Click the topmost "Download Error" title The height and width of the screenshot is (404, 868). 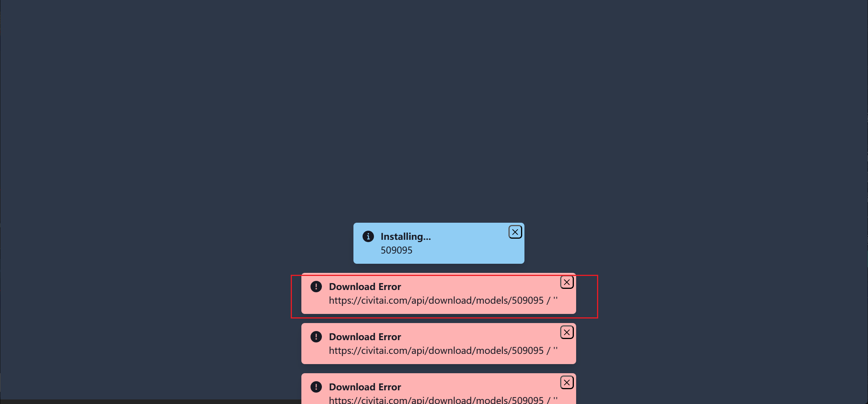(365, 287)
